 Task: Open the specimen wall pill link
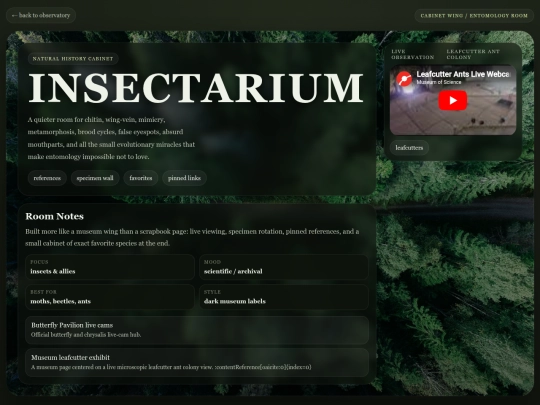(95, 178)
